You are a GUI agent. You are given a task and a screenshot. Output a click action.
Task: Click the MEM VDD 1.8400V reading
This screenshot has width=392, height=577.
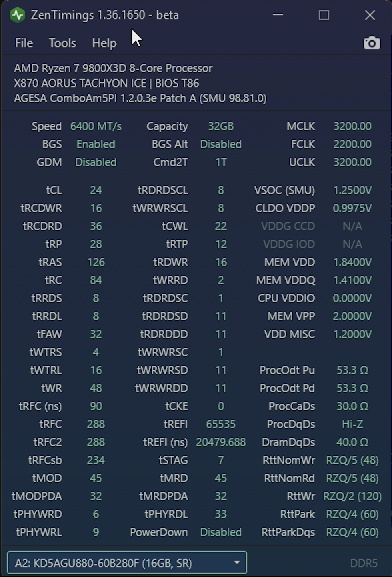[x=352, y=262]
